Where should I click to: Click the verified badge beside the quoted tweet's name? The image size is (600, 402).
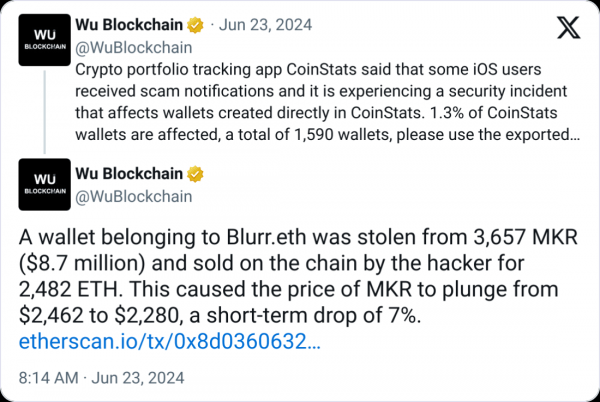pos(198,23)
